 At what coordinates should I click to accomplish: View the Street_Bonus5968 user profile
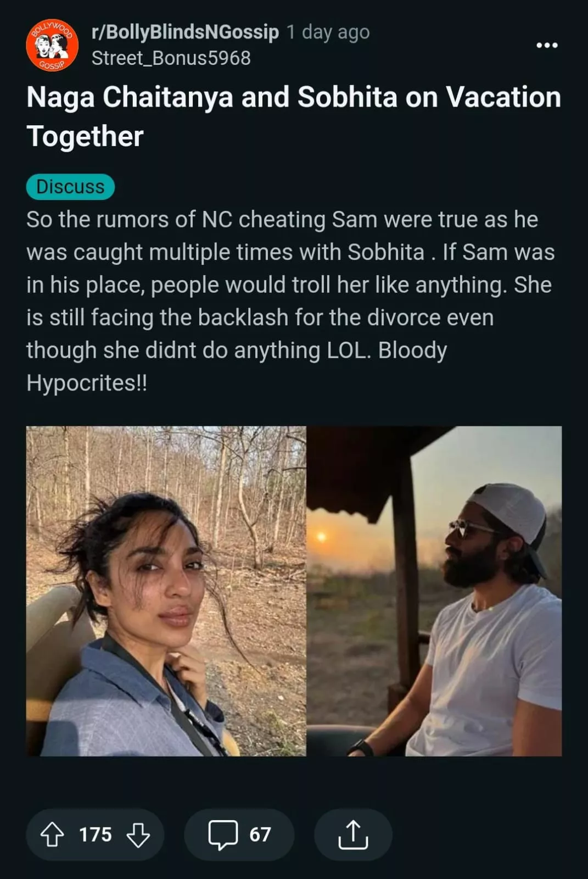(171, 58)
